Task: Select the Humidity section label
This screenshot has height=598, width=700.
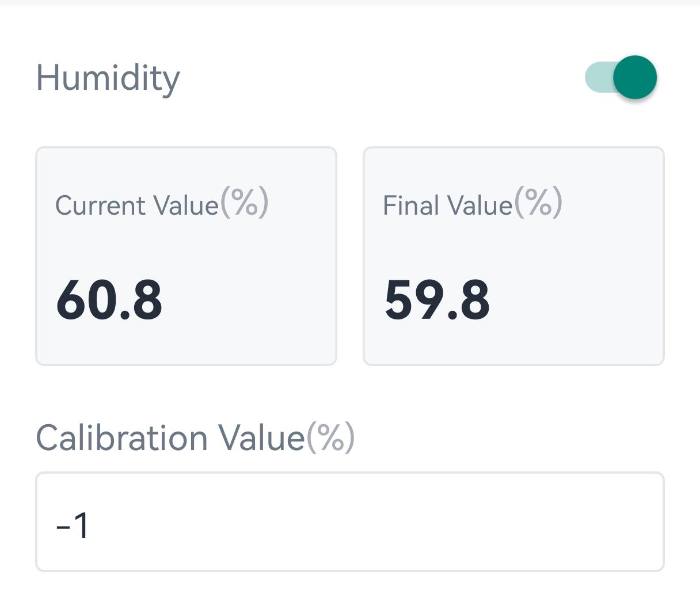Action: [108, 78]
